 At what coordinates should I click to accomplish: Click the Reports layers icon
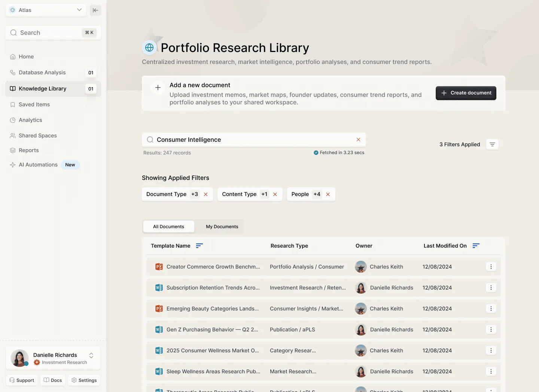pyautogui.click(x=13, y=150)
